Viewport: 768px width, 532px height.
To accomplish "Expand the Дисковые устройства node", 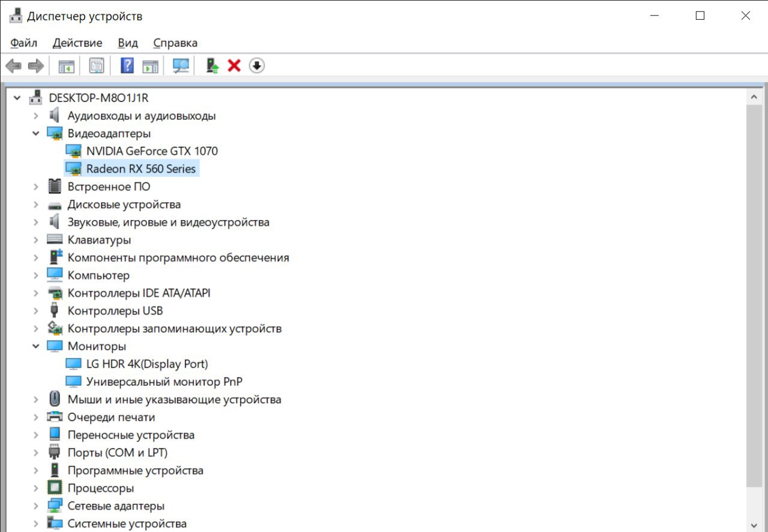I will click(x=36, y=205).
